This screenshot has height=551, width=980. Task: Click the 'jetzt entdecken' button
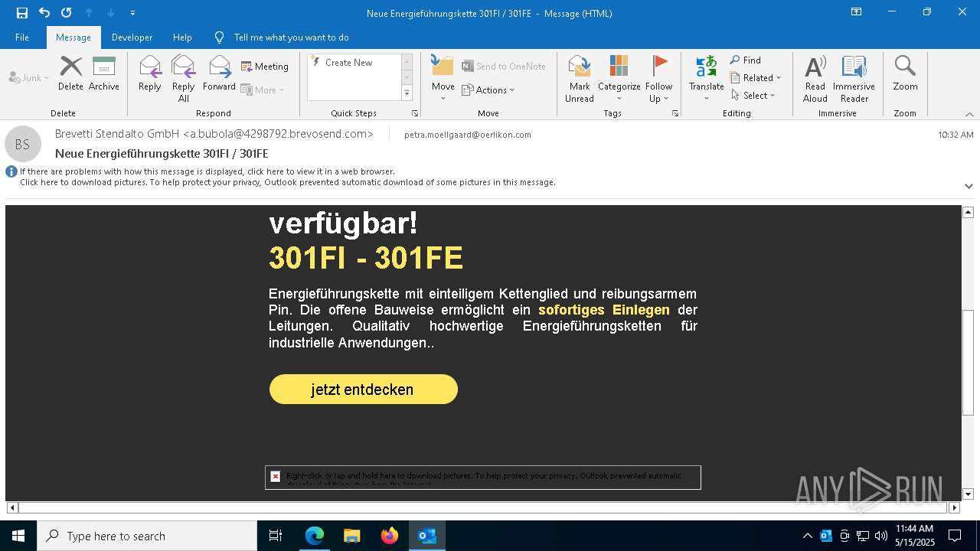364,389
